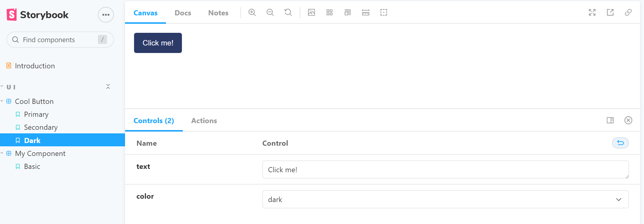Click the zoom in icon

252,12
